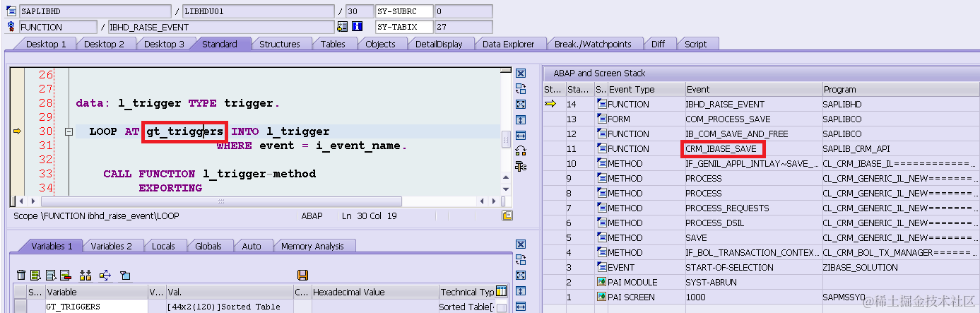Click the Variable column header

coord(96,292)
